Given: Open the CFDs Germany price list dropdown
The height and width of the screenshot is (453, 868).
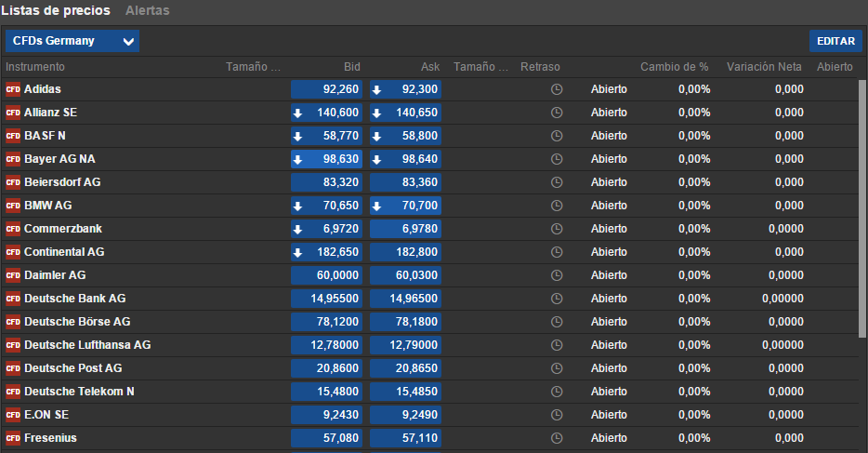Looking at the screenshot, I should 72,41.
